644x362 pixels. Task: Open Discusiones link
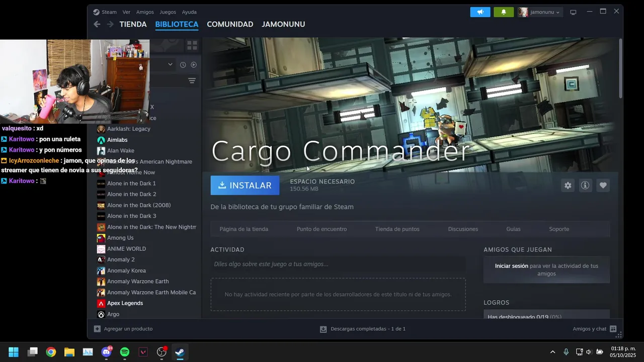coord(463,229)
